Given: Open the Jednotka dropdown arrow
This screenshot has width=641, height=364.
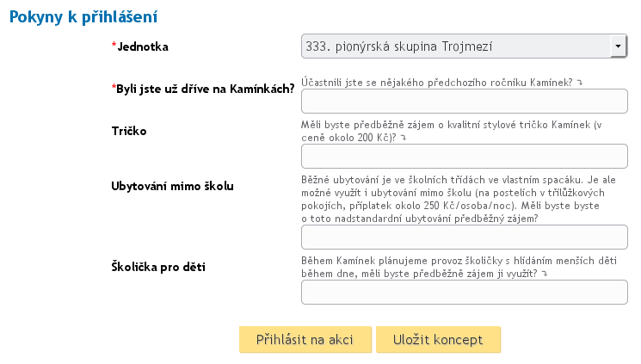Looking at the screenshot, I should [x=618, y=46].
